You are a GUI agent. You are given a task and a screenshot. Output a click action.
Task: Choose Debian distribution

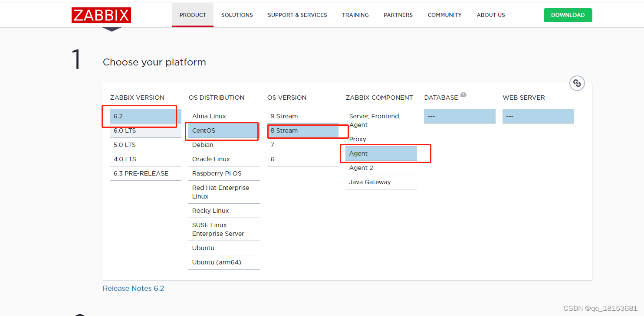point(224,145)
